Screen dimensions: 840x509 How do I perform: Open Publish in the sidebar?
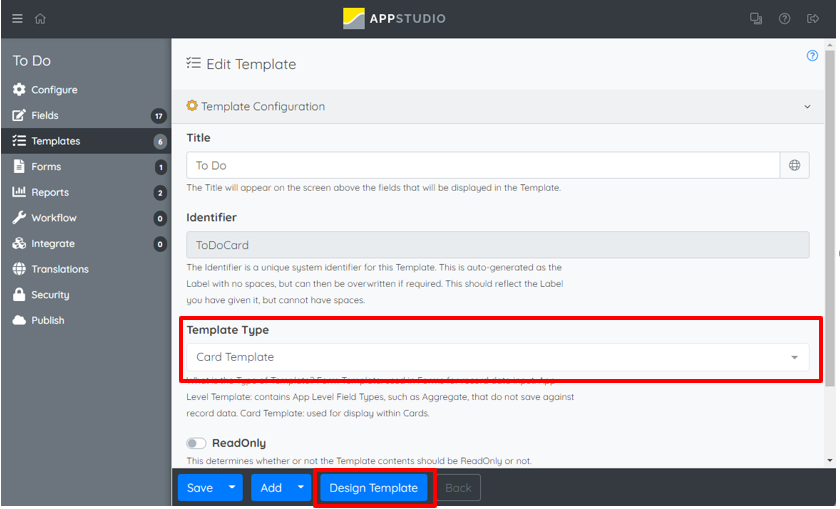(47, 320)
